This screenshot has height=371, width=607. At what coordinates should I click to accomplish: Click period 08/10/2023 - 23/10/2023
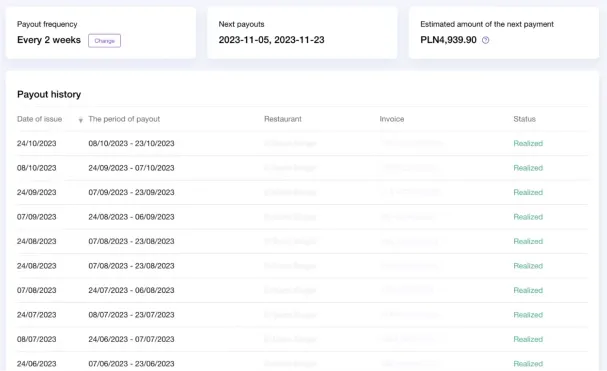131,143
